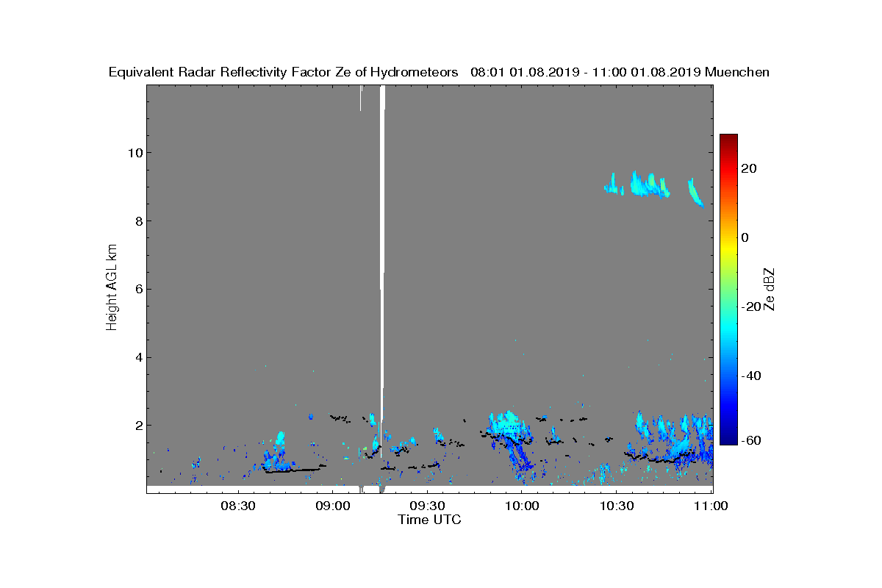The height and width of the screenshot is (588, 882).
Task: Click the colorbar value 20
Action: [750, 168]
